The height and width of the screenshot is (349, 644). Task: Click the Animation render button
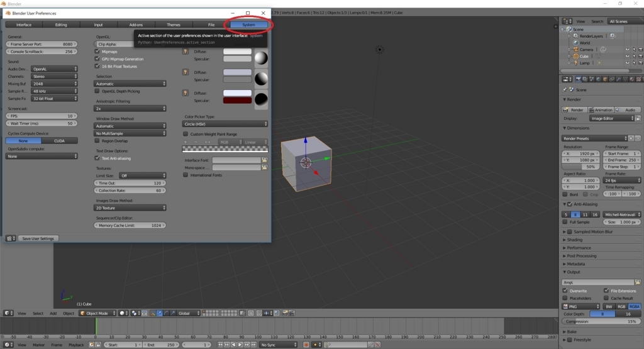(x=601, y=109)
